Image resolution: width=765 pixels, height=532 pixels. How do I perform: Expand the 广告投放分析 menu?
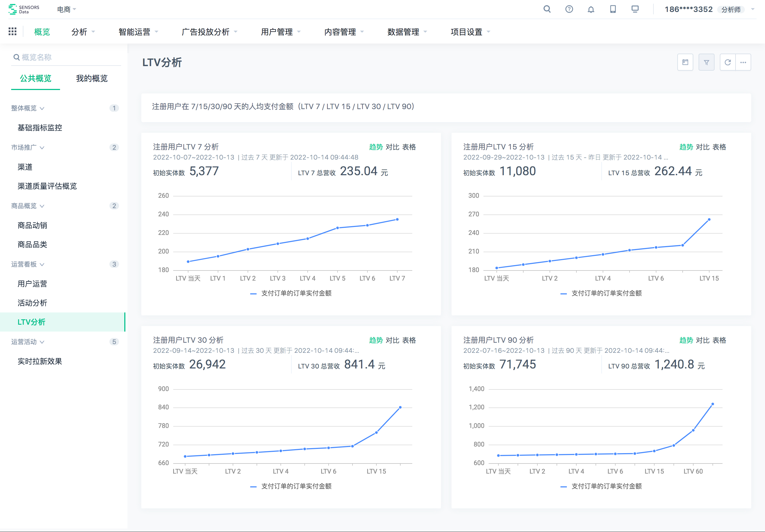[x=210, y=32]
